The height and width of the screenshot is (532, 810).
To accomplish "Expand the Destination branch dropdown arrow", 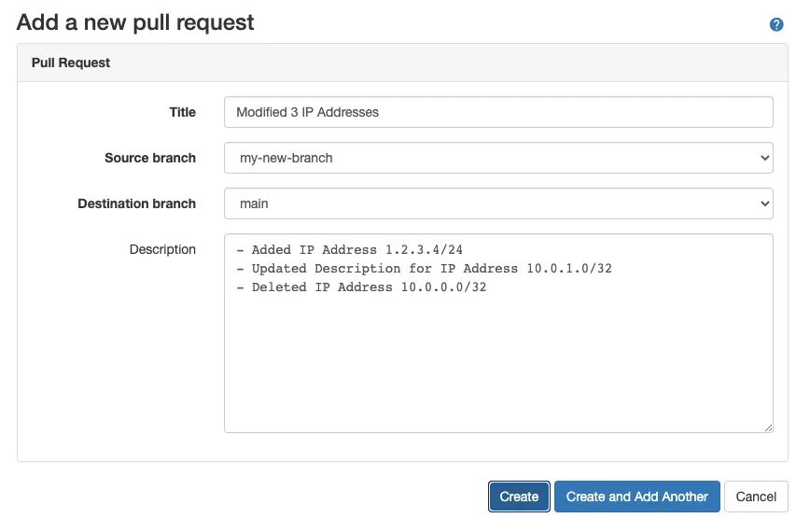I will [x=764, y=203].
